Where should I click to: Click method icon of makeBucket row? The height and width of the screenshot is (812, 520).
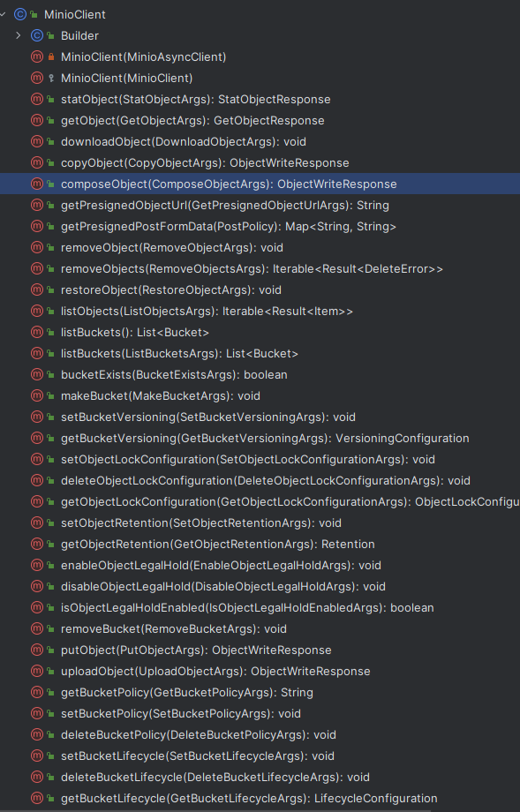point(37,395)
